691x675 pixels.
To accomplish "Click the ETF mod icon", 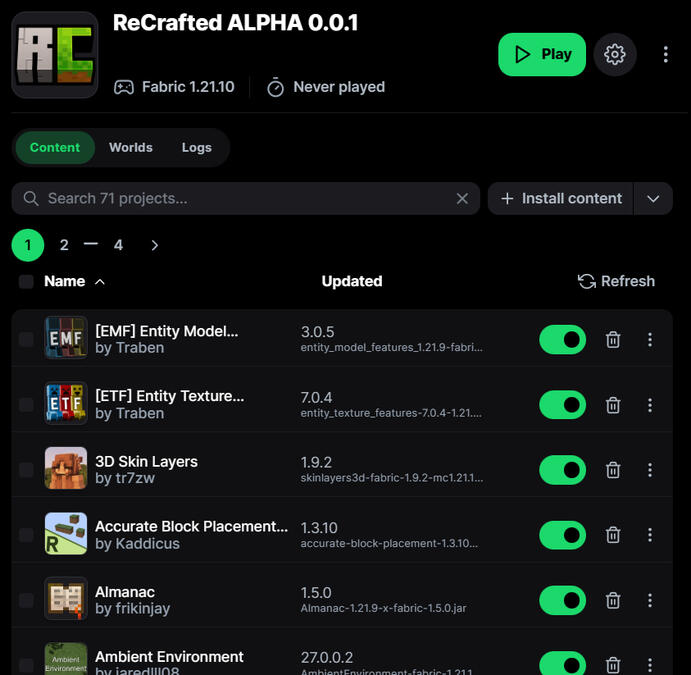I will click(x=66, y=403).
